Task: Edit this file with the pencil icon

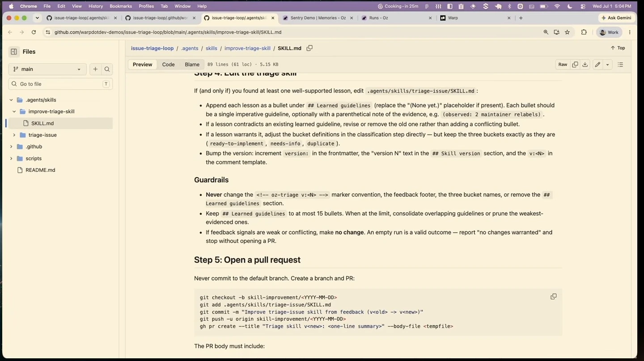Action: (597, 64)
